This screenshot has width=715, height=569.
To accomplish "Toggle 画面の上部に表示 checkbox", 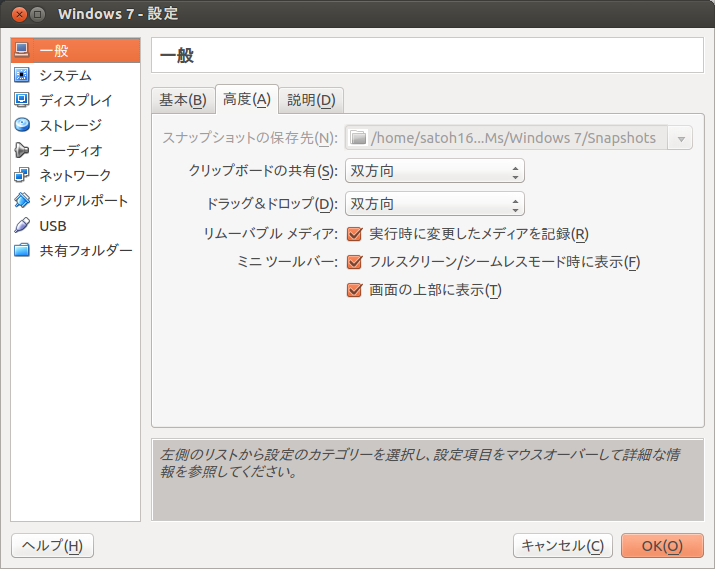I will pos(354,290).
